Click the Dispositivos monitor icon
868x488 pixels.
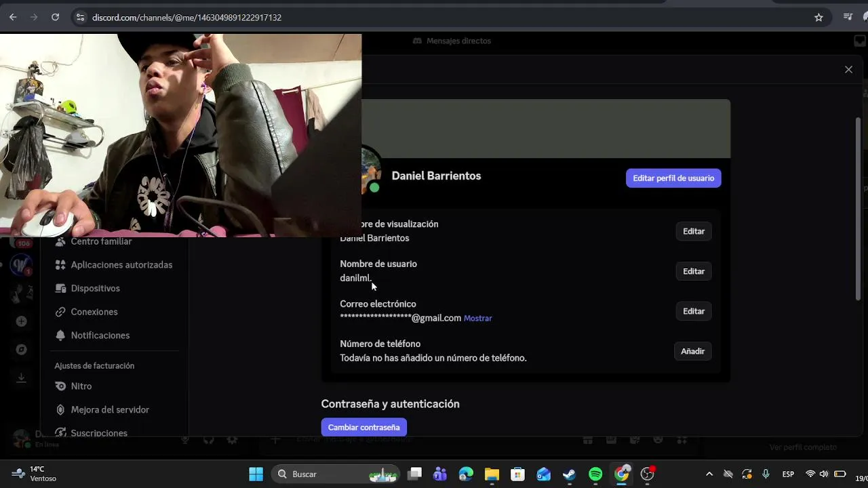(x=60, y=289)
